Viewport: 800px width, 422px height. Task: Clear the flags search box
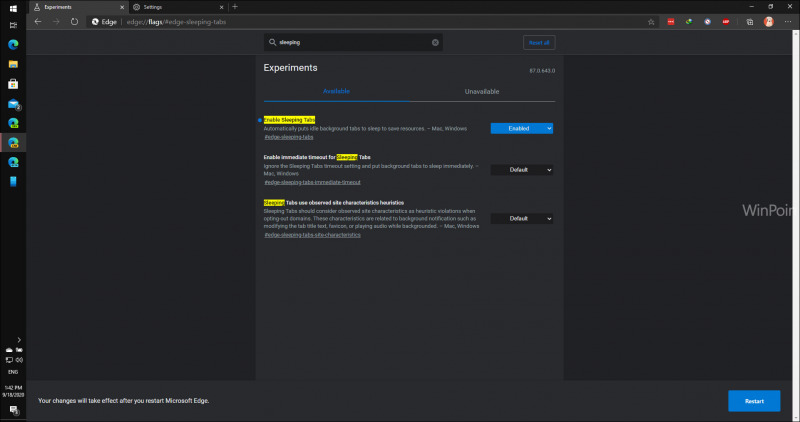point(435,42)
